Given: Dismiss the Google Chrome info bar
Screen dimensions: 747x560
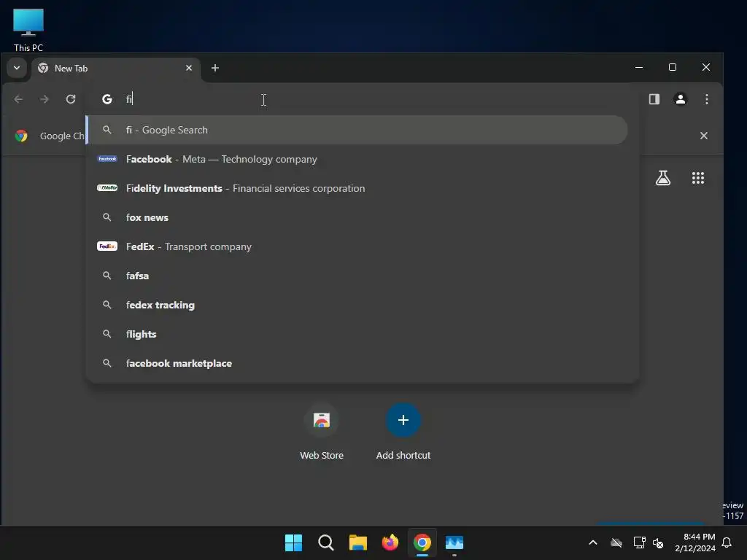Looking at the screenshot, I should coord(704,136).
